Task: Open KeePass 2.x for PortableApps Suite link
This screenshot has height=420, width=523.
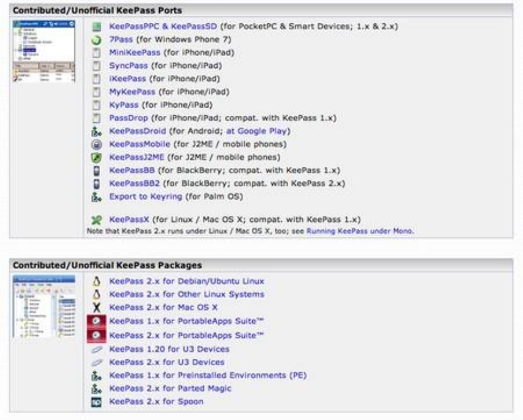Action: tap(186, 335)
